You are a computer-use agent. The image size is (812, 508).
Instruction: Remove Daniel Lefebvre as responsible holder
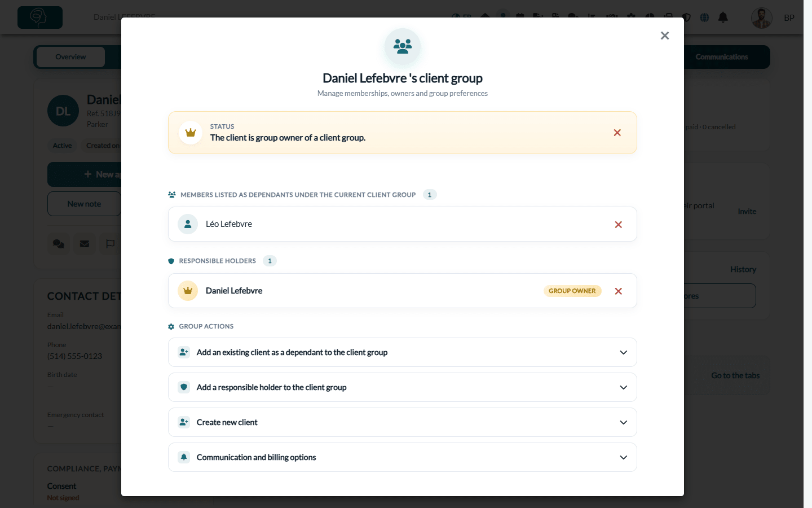pos(619,291)
